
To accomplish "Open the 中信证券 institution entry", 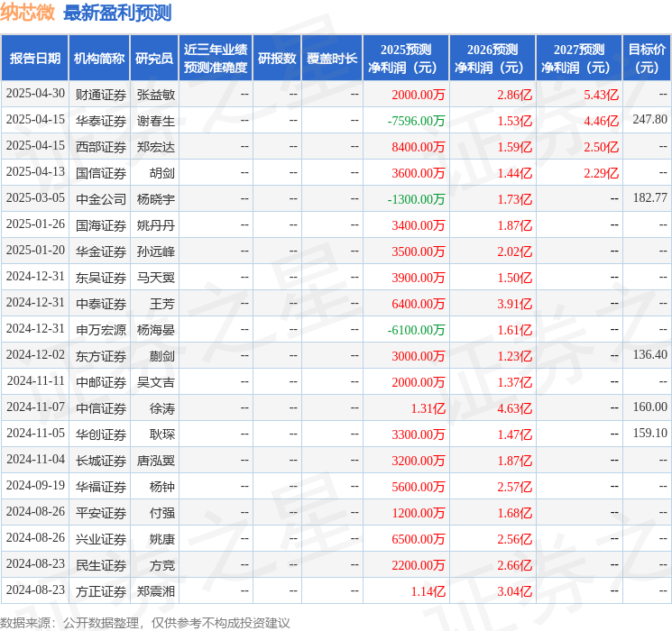I will tap(101, 408).
